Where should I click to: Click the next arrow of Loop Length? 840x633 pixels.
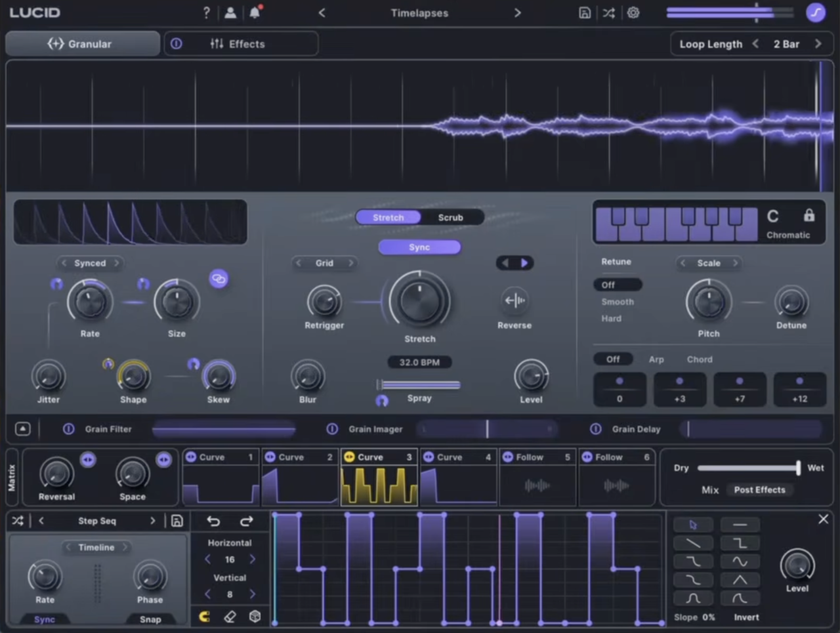click(x=818, y=44)
